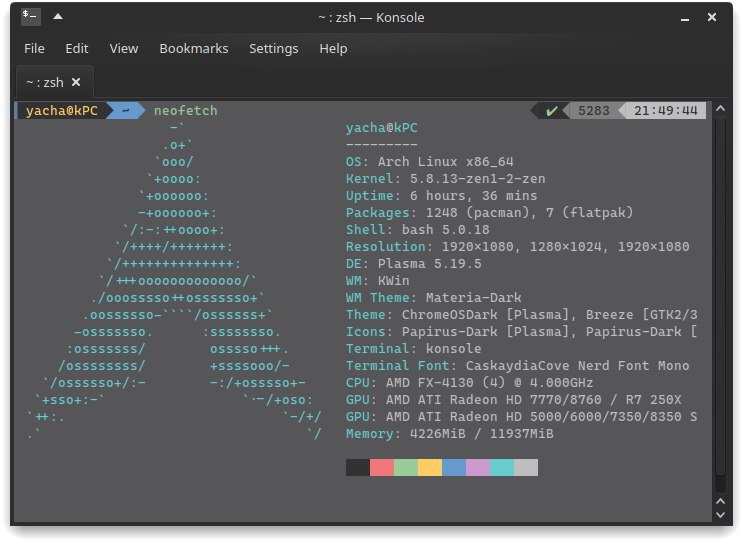Click the scrollbar up arrow near bottom

pyautogui.click(x=720, y=501)
